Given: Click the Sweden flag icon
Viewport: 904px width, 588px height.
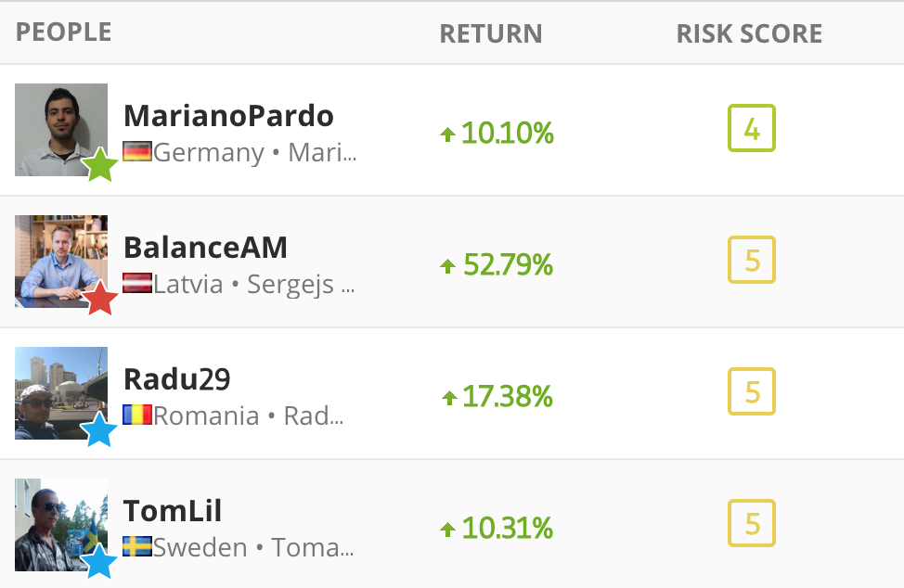Looking at the screenshot, I should point(137,546).
